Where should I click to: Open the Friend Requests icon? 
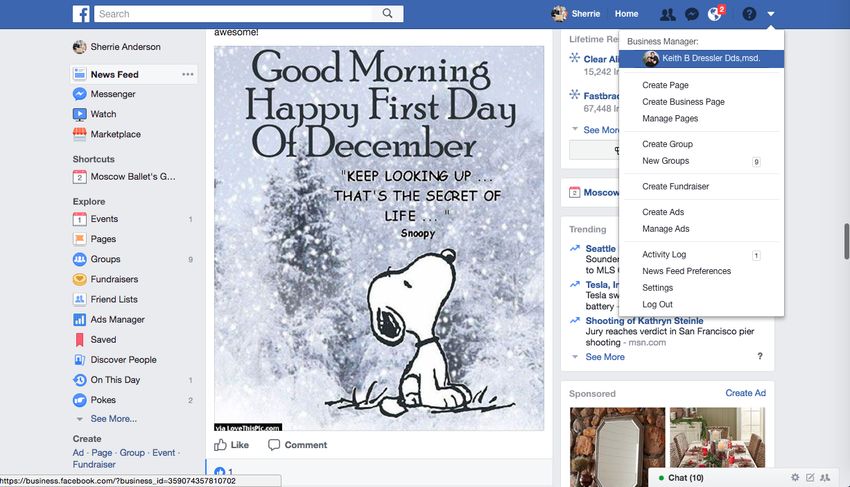coord(667,14)
